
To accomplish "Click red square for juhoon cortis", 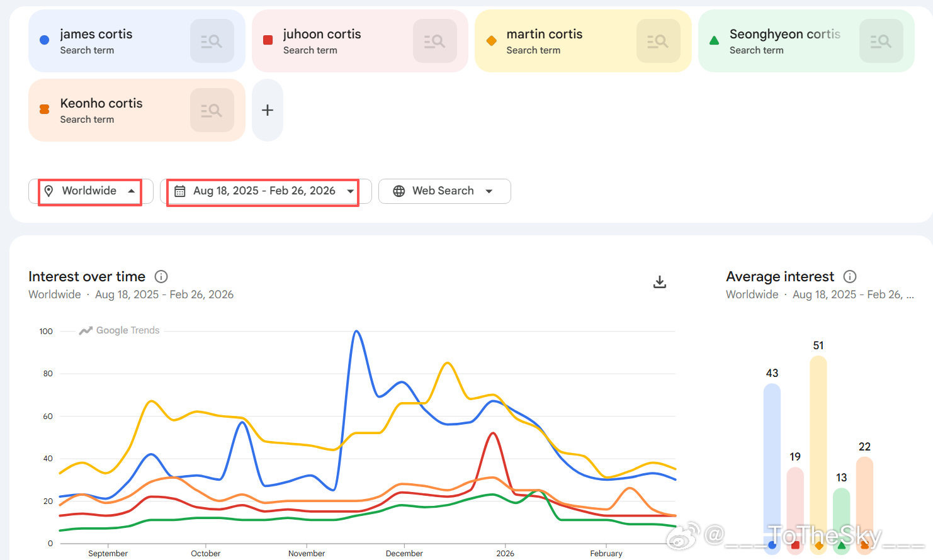I will click(268, 40).
